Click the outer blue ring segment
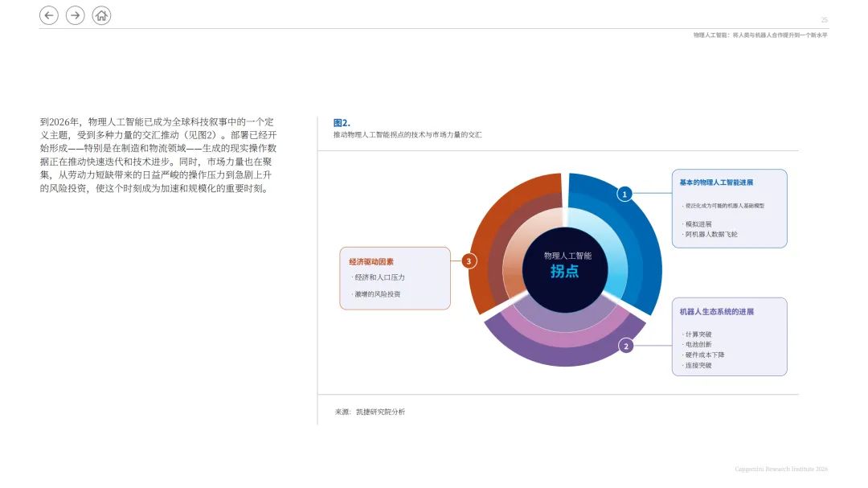 click(650, 244)
